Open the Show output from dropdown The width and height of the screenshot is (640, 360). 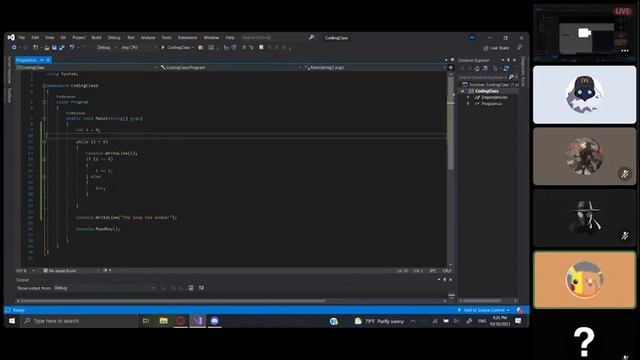click(104, 288)
